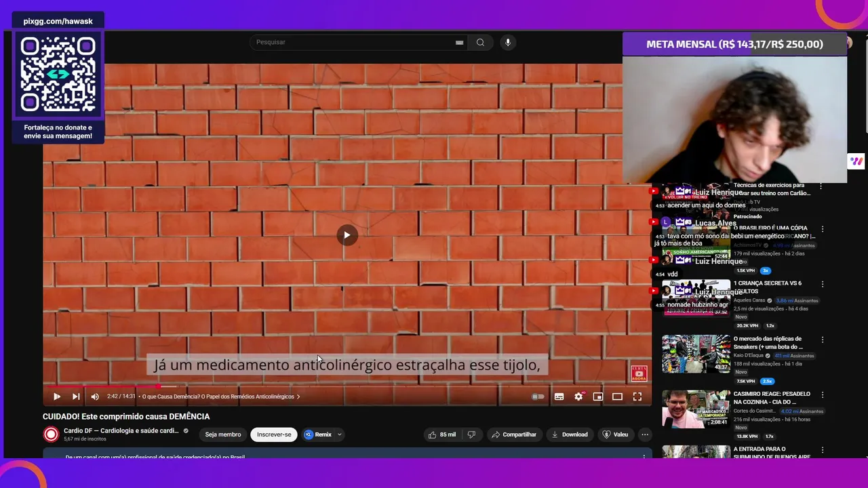The image size is (868, 488).
Task: Open options menu for Casimiro Reage video
Action: (823, 394)
